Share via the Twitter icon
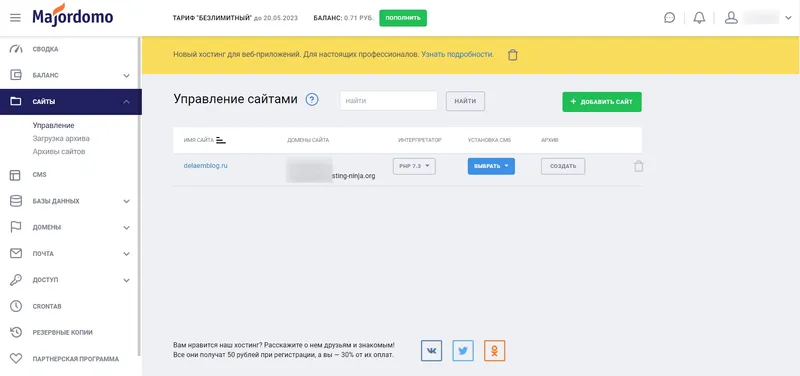800x376 pixels. pos(463,350)
